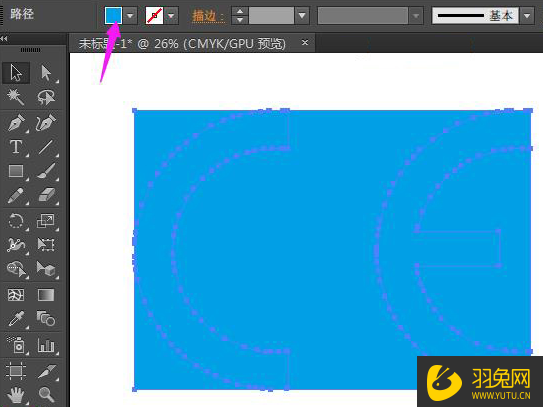543x407 pixels.
Task: Select the Gradient tool
Action: tap(46, 295)
